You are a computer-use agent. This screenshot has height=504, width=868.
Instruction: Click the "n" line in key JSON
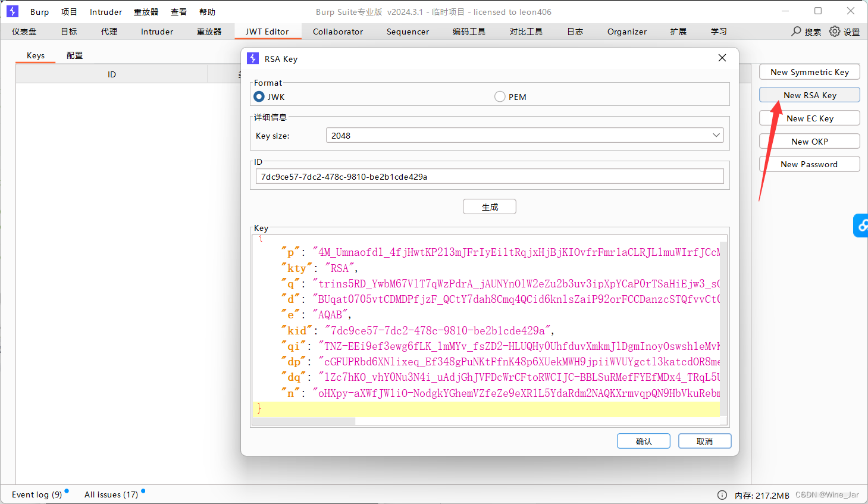coord(500,393)
